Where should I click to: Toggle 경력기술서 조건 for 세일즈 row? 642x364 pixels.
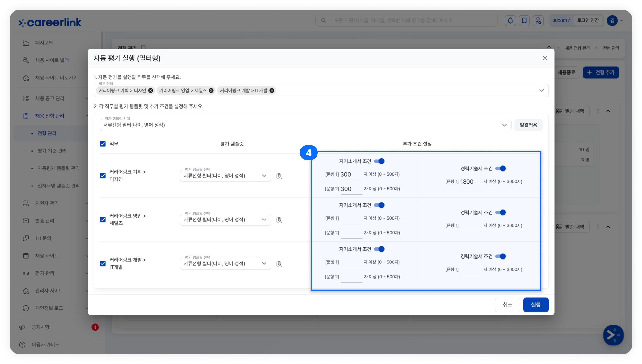click(501, 212)
